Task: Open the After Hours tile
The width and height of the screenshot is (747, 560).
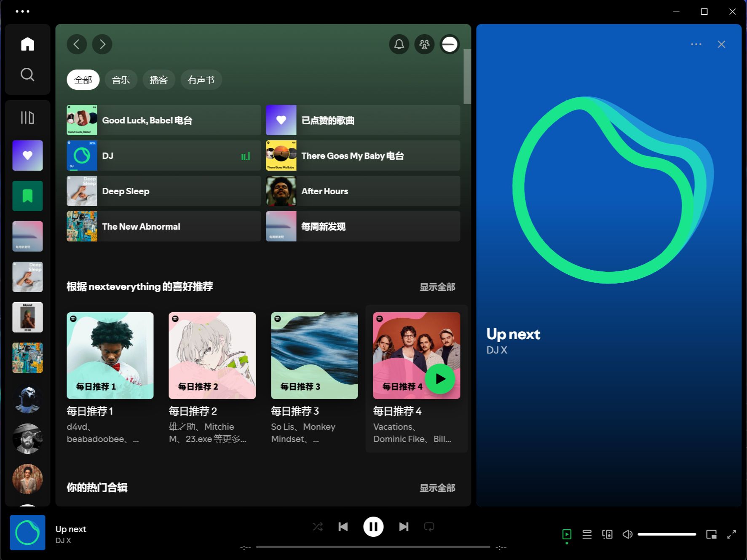Action: click(363, 191)
